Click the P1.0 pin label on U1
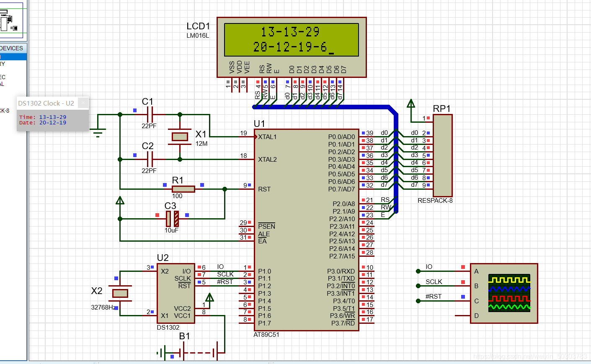The height and width of the screenshot is (364, 591). [265, 271]
